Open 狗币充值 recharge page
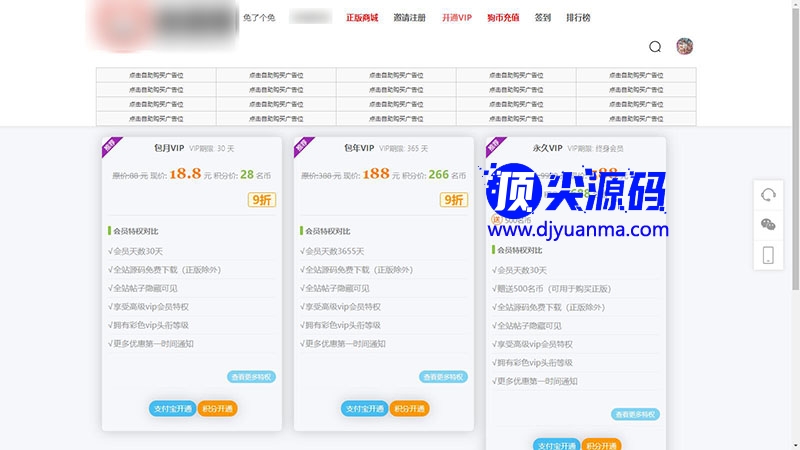The height and width of the screenshot is (450, 800). [503, 17]
